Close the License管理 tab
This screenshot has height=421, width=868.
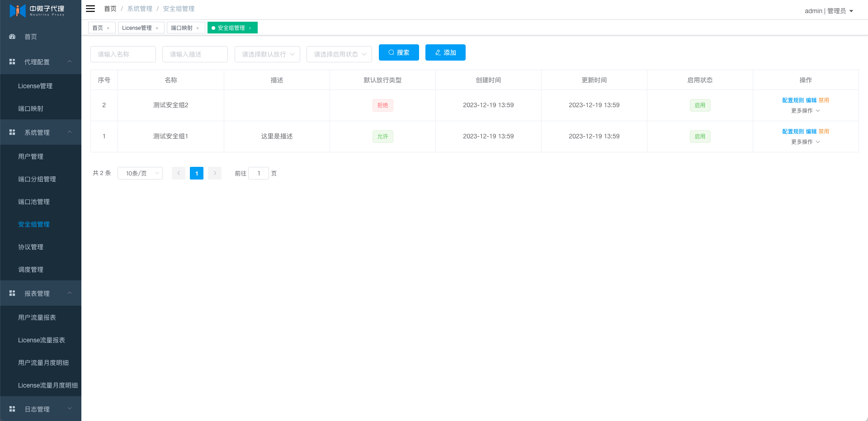point(157,28)
